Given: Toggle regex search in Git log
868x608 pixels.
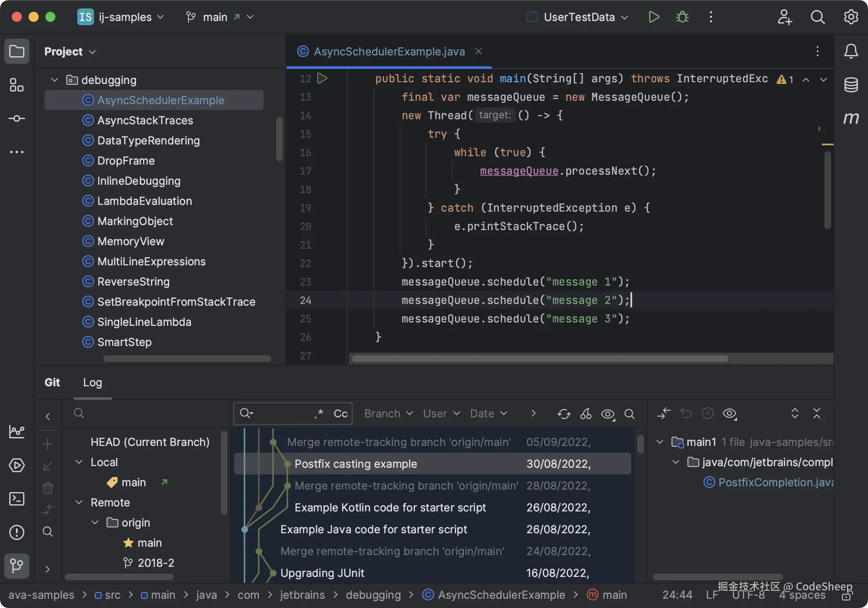Looking at the screenshot, I should click(x=319, y=414).
